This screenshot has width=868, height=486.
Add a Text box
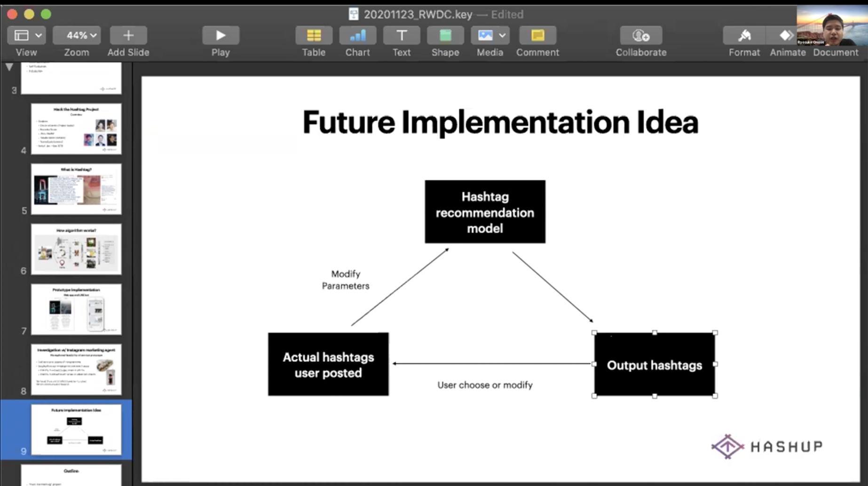(x=401, y=36)
